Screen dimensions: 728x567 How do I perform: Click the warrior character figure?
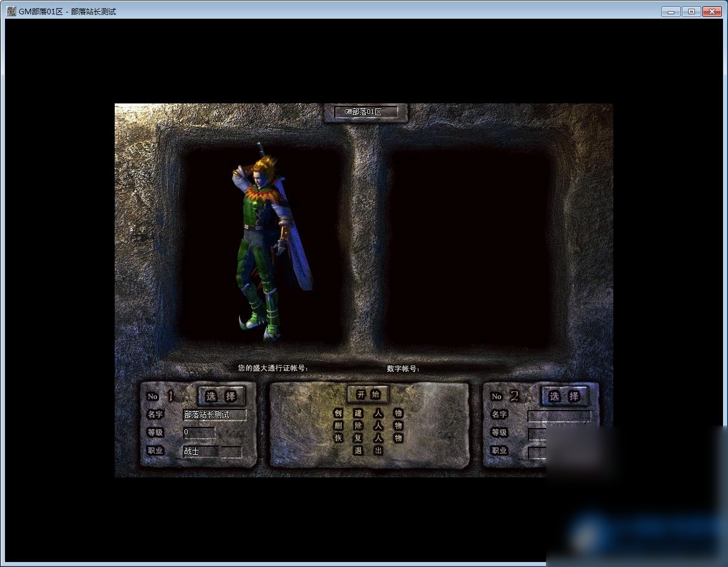tap(267, 243)
